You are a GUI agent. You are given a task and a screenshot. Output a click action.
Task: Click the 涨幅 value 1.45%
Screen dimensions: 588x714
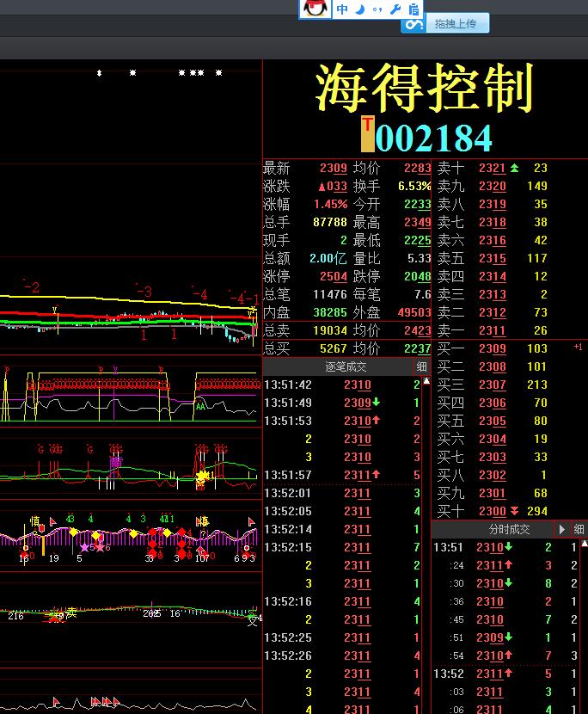(330, 204)
